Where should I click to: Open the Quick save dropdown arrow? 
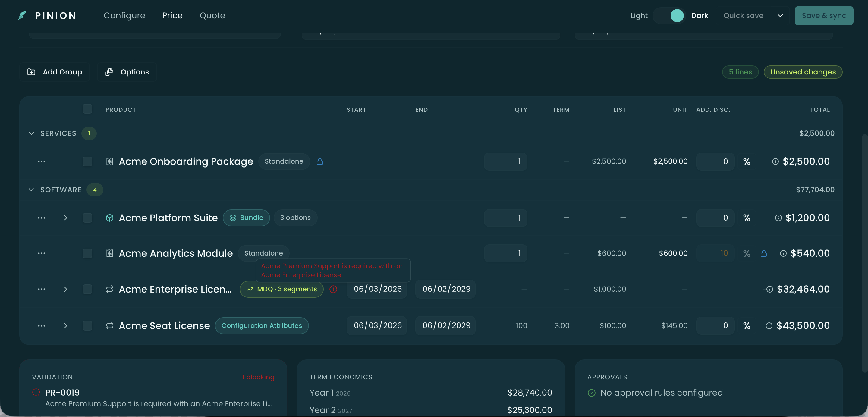coord(780,15)
